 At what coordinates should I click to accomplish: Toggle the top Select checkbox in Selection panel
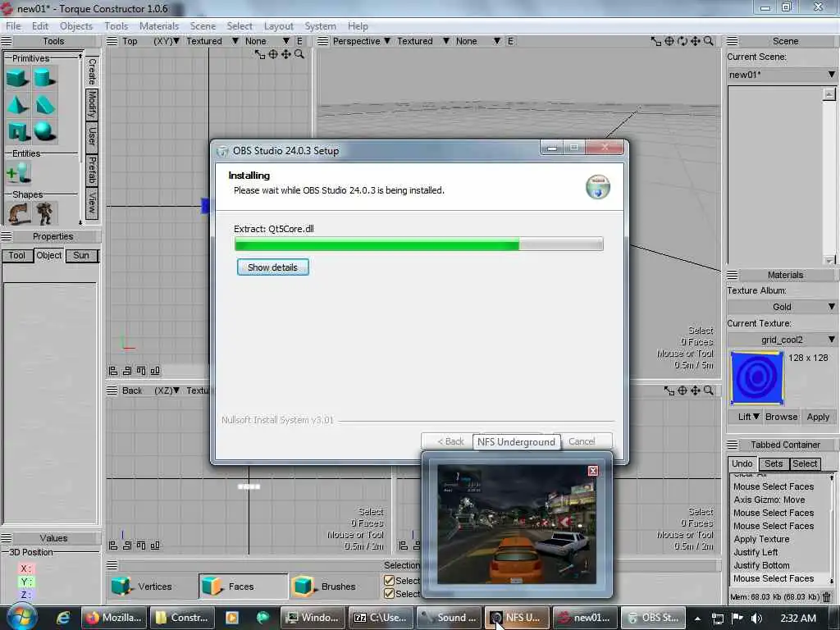[390, 581]
